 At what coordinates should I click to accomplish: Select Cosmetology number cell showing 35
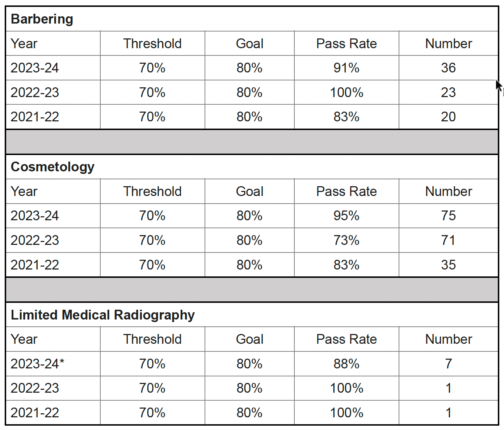click(x=448, y=265)
